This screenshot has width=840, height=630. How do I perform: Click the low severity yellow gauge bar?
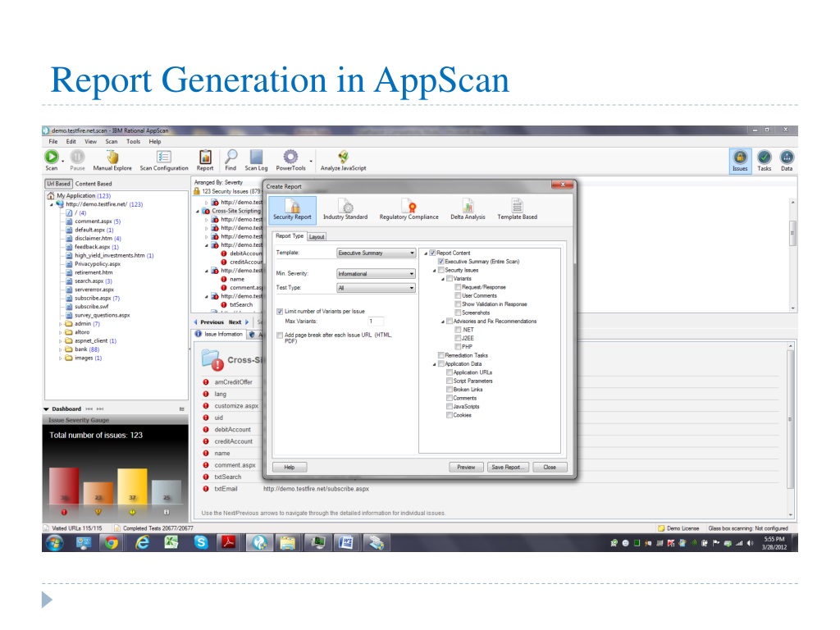tap(132, 486)
